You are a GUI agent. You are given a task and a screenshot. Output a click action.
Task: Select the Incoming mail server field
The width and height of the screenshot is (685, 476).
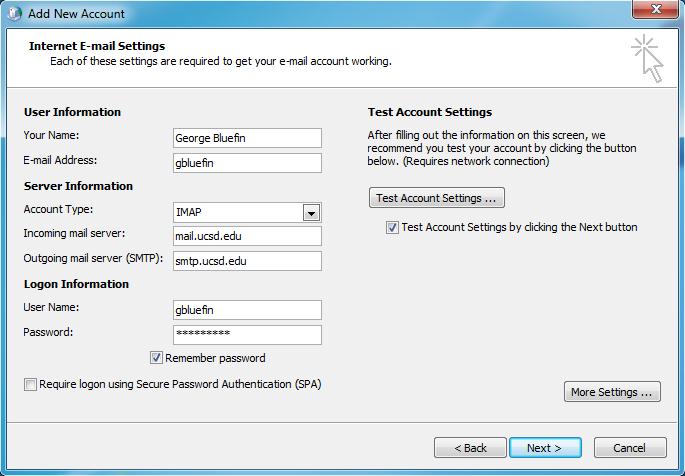[x=247, y=236]
